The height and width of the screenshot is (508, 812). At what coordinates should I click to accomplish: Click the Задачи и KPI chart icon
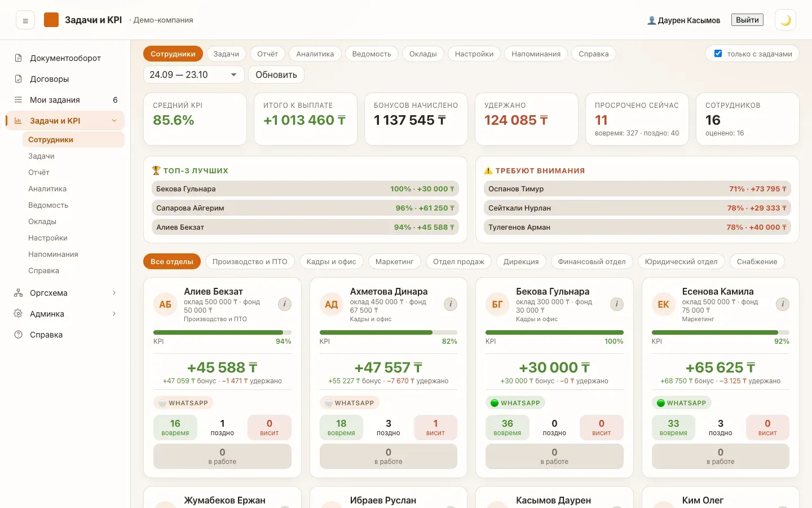click(x=18, y=121)
